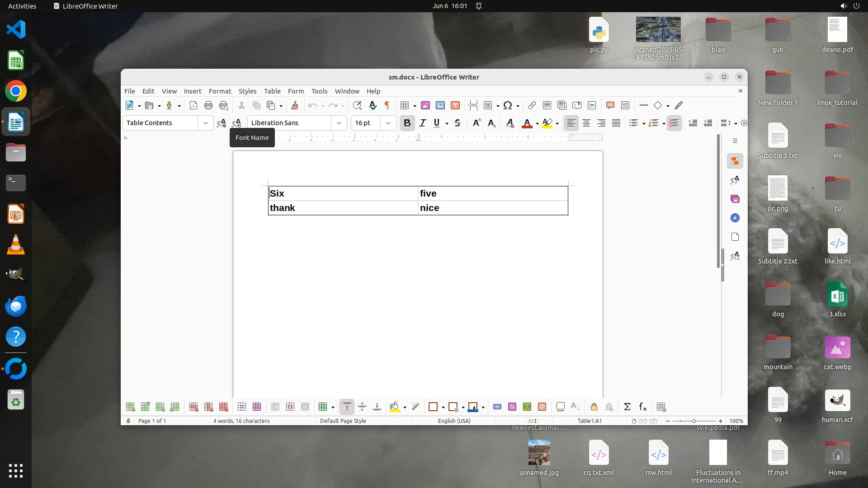Click Protect Cells lock icon
The width and height of the screenshot is (868, 488).
(x=594, y=407)
